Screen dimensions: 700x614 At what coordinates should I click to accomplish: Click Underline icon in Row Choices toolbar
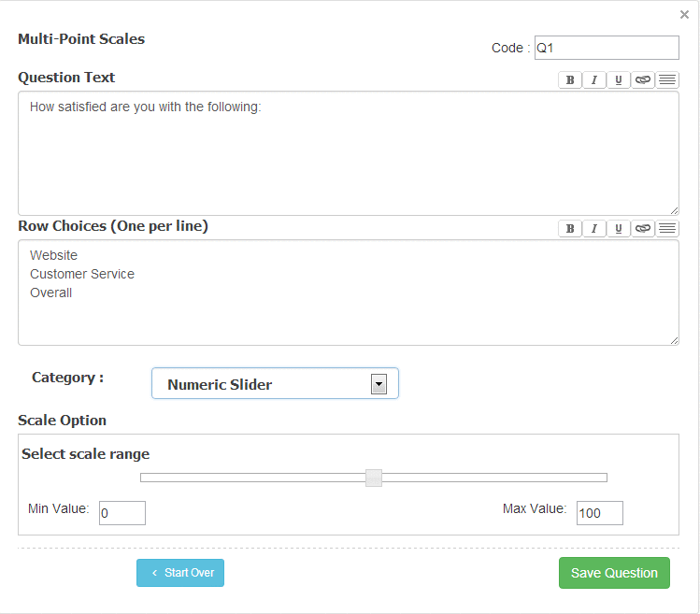(x=619, y=229)
